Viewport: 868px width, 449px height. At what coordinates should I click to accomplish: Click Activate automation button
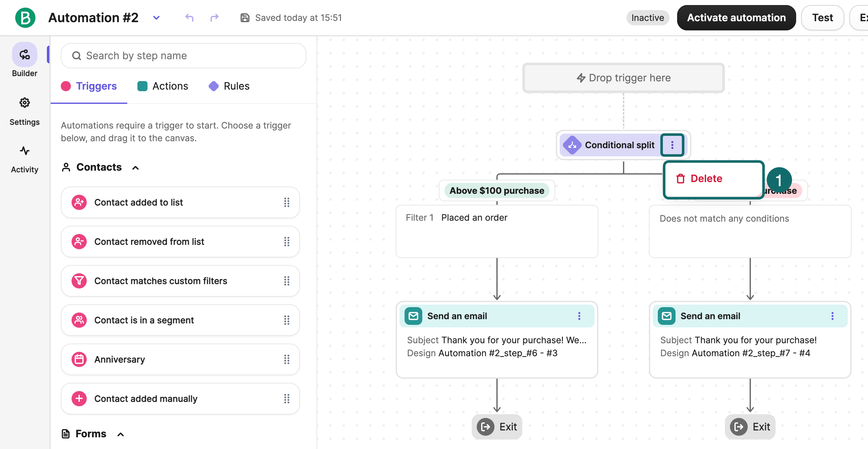click(x=736, y=17)
